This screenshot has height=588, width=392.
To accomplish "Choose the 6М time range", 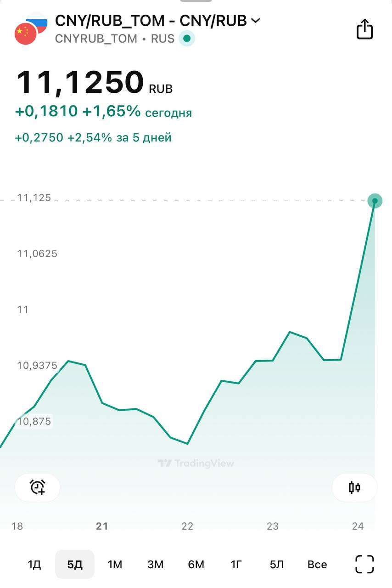I will [196, 564].
